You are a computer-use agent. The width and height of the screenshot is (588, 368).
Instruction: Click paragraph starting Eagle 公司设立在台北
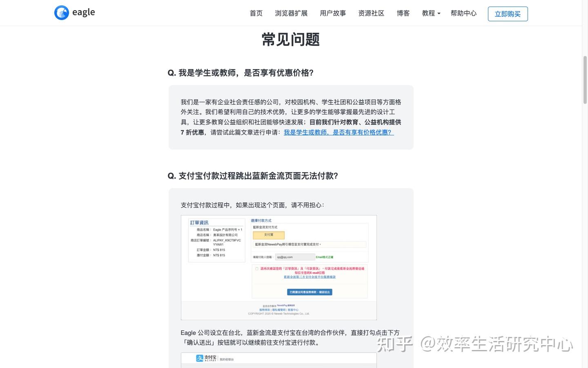point(290,338)
